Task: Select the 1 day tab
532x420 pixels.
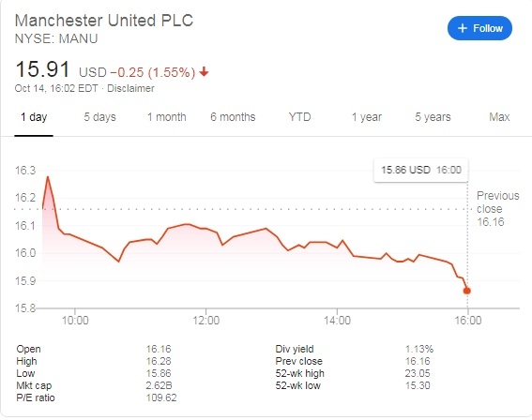Action: click(34, 117)
